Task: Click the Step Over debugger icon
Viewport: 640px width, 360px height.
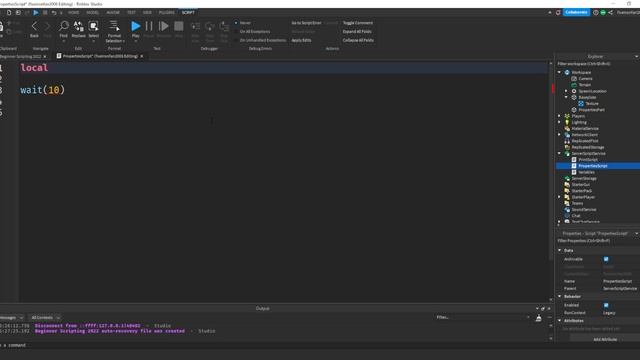Action: coord(210,27)
